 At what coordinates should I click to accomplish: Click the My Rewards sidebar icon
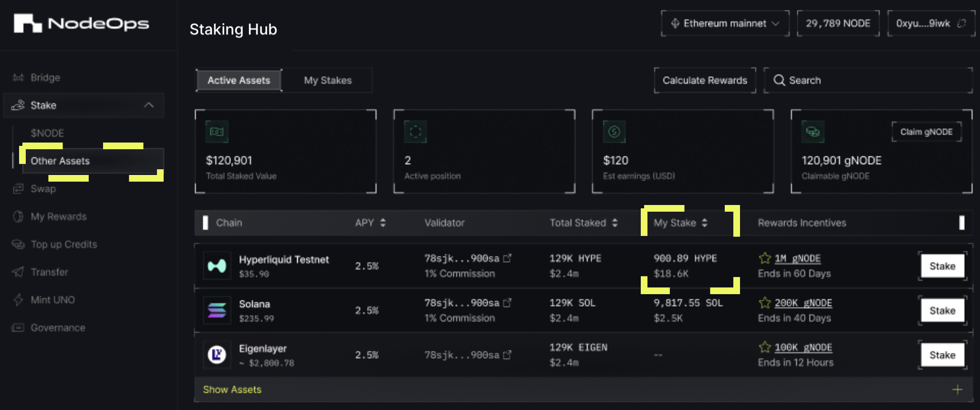(x=18, y=216)
